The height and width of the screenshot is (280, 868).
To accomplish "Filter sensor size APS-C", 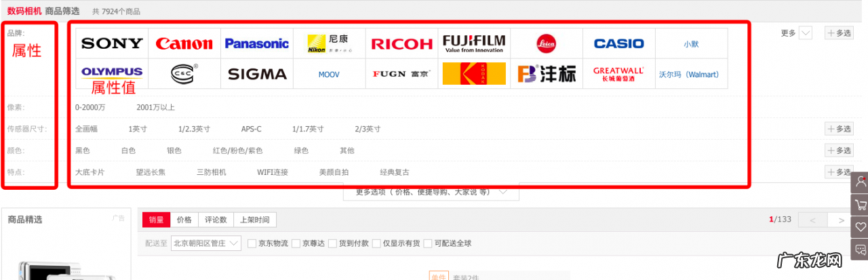I will coord(251,129).
